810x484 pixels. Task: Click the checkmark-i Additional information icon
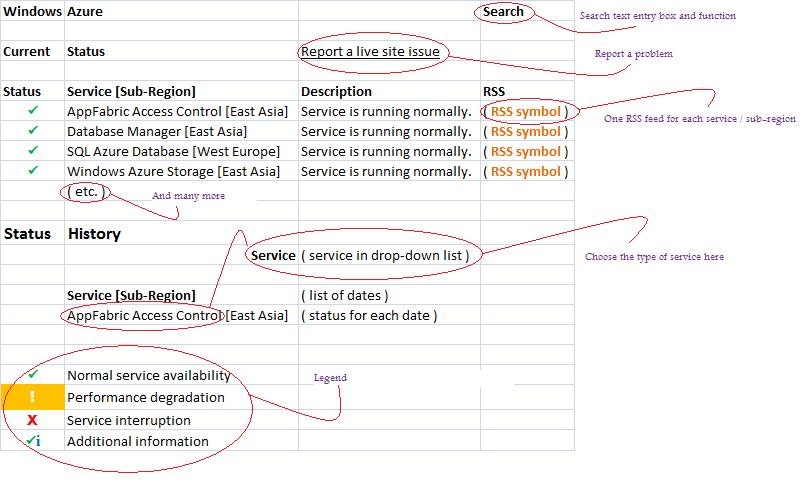click(x=34, y=441)
